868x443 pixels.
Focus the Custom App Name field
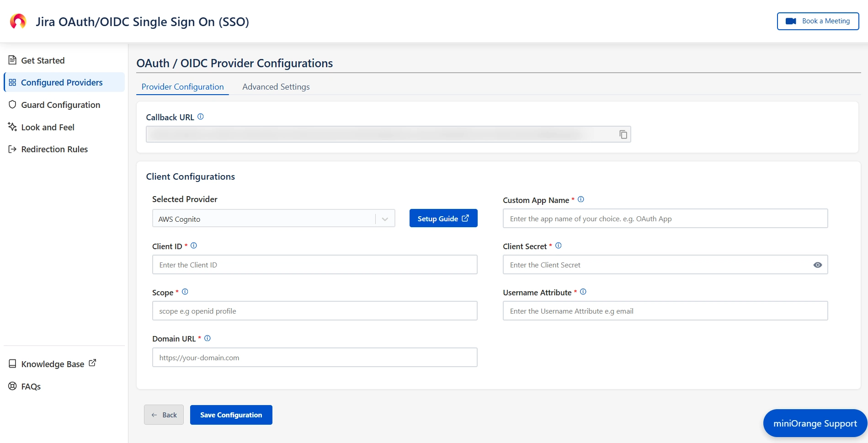click(x=665, y=219)
